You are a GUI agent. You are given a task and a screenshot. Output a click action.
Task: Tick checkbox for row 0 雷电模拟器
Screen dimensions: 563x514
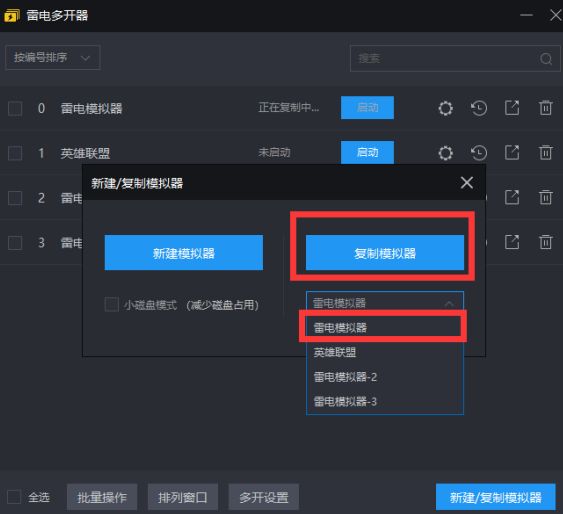click(15, 108)
